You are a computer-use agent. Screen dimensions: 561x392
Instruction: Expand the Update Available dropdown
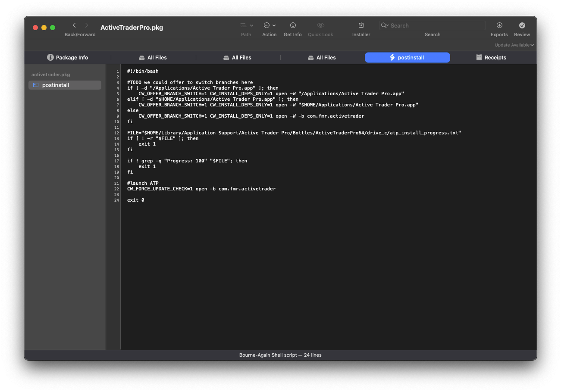(x=514, y=45)
